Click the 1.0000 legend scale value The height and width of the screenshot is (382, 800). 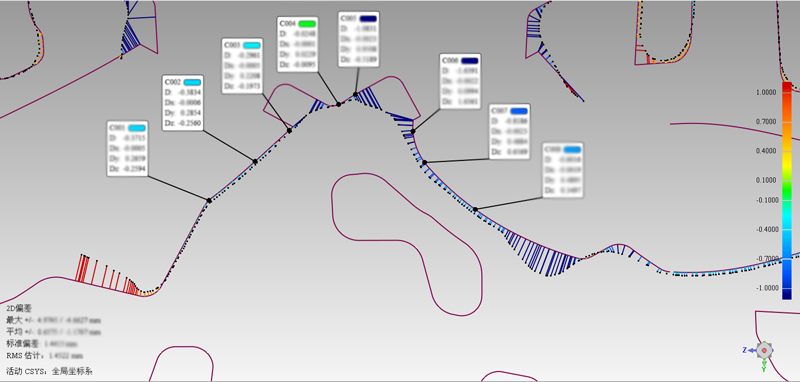767,92
